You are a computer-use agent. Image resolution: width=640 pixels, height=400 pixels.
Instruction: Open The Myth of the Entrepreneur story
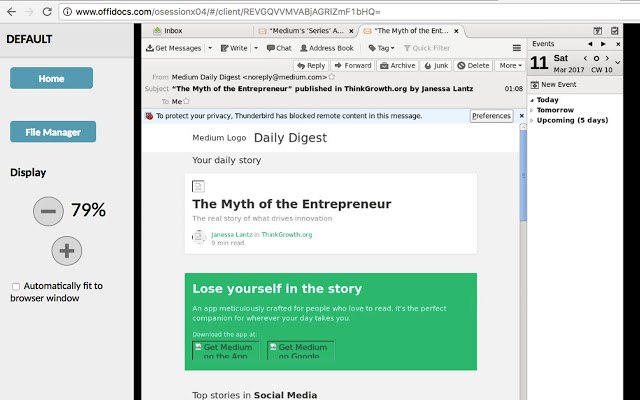[x=291, y=204]
